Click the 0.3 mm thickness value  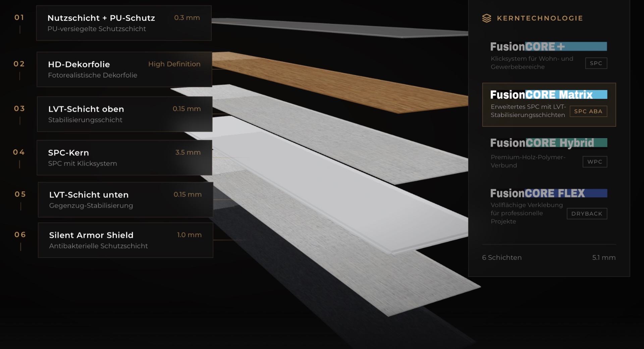tap(187, 18)
